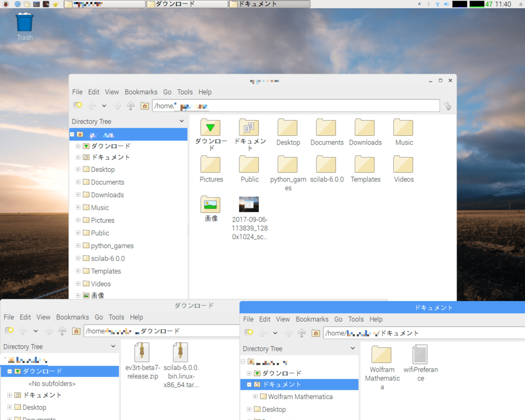525x420 pixels.
Task: Click the clock showing 11:40
Action: [503, 4]
